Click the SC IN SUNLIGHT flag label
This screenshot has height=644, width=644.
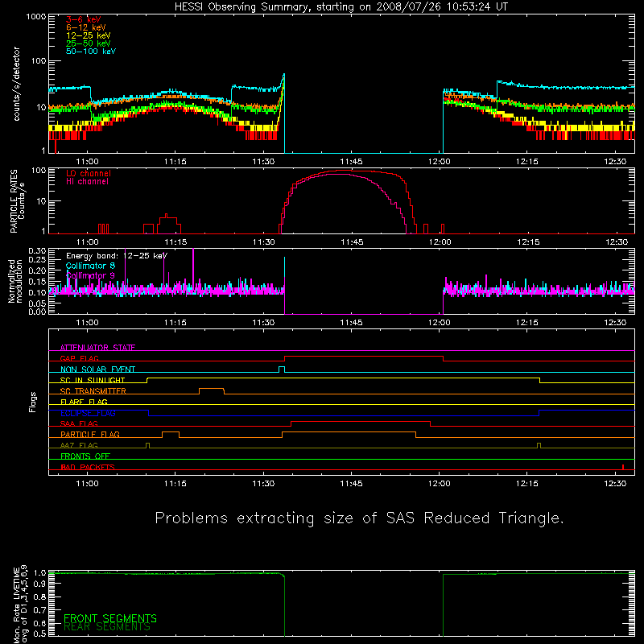[93, 380]
